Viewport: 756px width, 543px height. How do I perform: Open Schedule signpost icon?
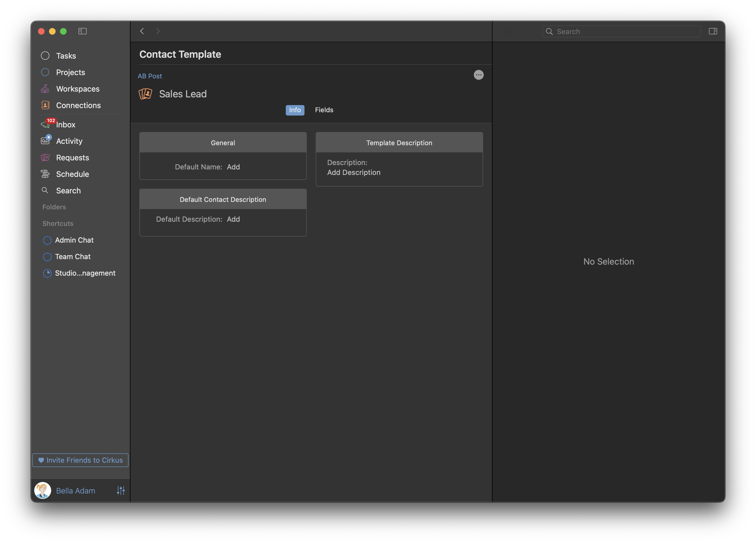click(45, 174)
